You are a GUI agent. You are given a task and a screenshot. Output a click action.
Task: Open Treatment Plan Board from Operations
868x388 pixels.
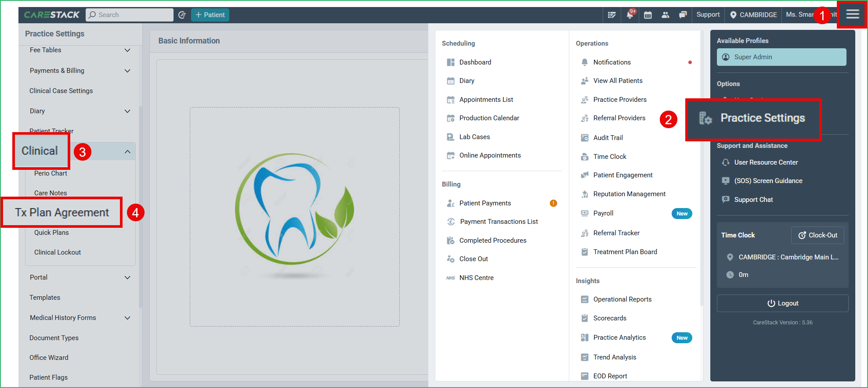[625, 252]
